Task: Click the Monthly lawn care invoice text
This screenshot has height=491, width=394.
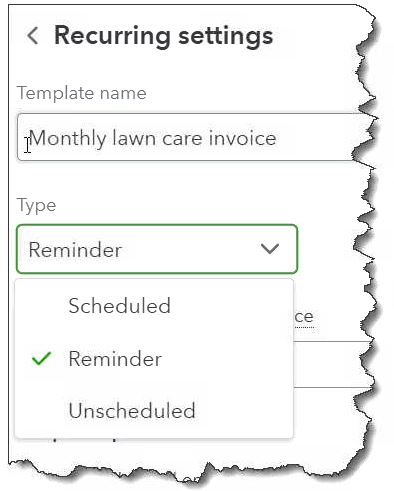Action: (153, 138)
